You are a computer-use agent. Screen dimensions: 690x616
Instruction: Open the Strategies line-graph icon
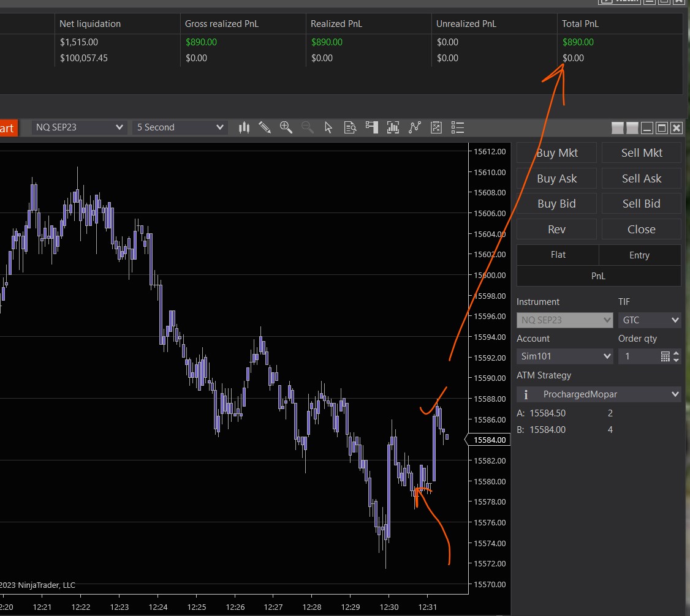(x=415, y=127)
